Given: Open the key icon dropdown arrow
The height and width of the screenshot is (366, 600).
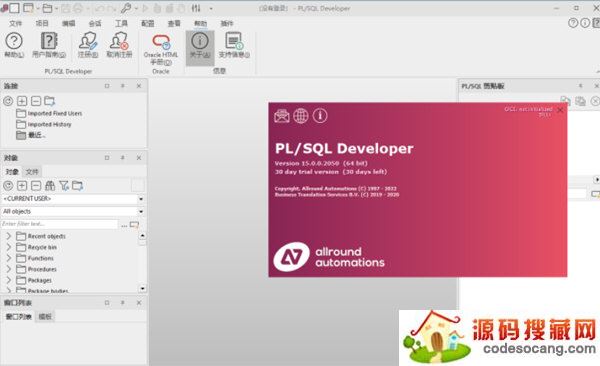Looking at the screenshot, I should point(136,8).
